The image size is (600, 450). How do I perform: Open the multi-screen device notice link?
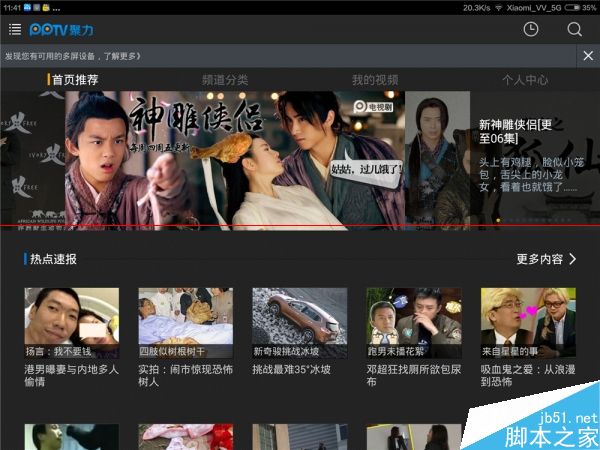73,56
